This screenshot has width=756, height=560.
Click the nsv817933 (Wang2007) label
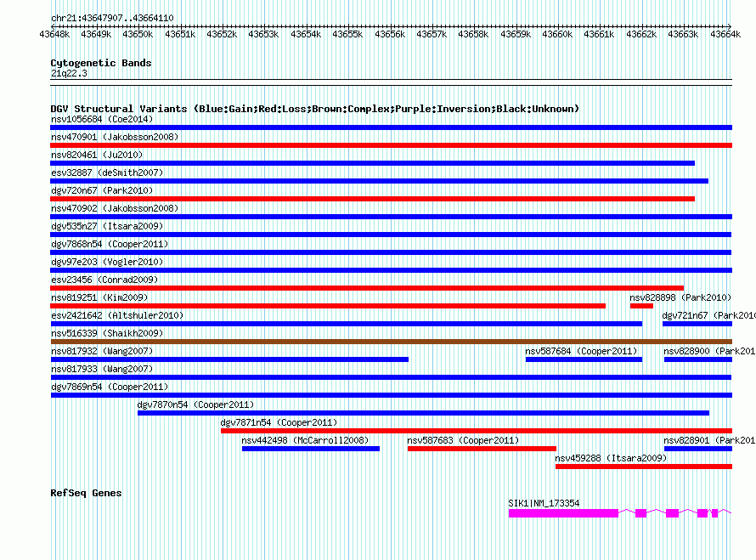102,369
